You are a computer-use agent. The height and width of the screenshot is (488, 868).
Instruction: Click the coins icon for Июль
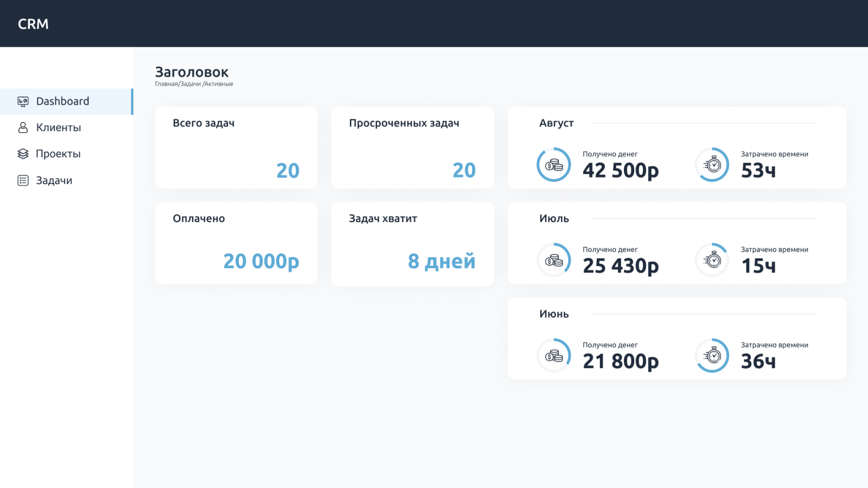(554, 260)
